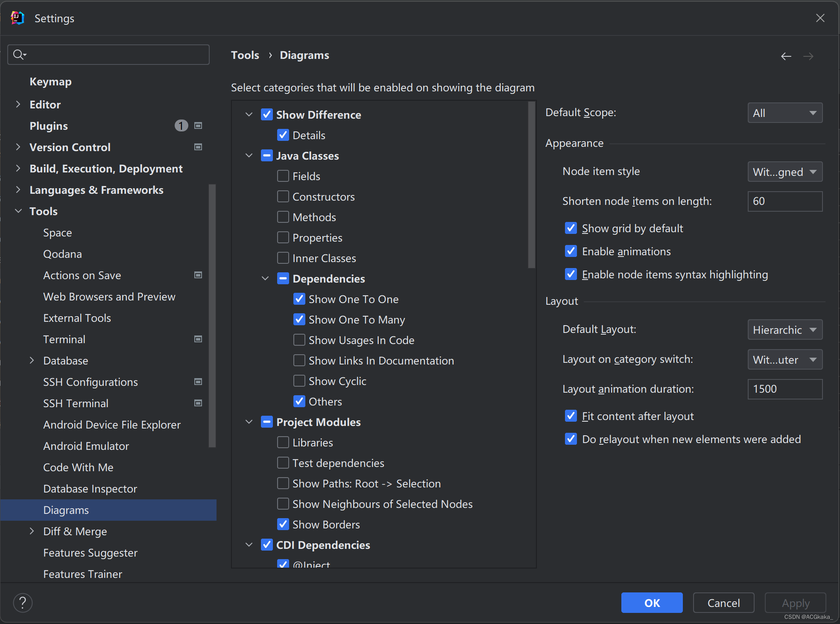
Task: Toggle the Fields checkbox under Java Classes
Action: coord(283,176)
